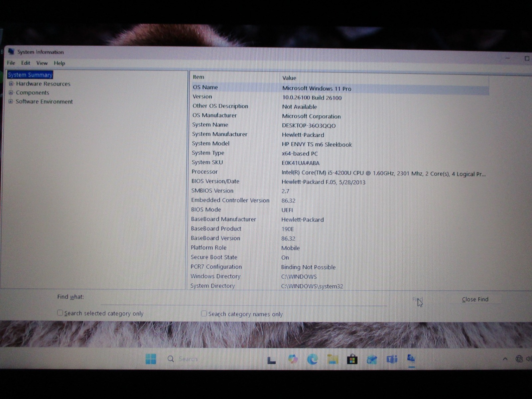Open the Edit menu
This screenshot has height=399, width=532.
tap(26, 63)
